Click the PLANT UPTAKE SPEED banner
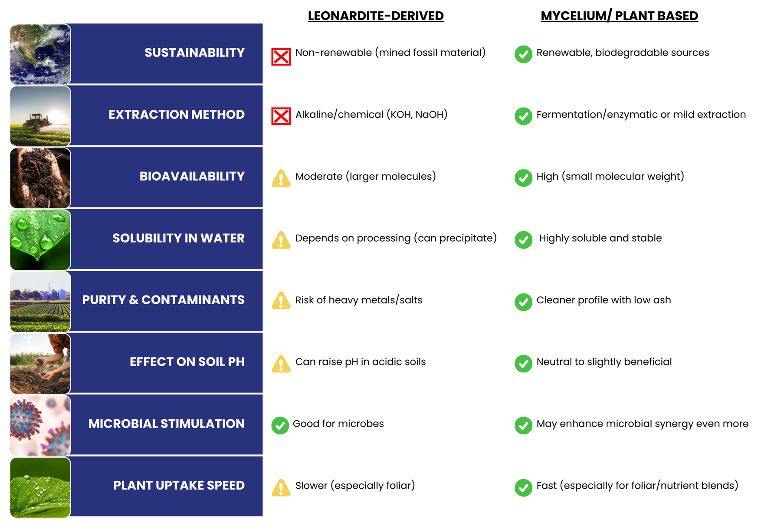 tap(167, 486)
